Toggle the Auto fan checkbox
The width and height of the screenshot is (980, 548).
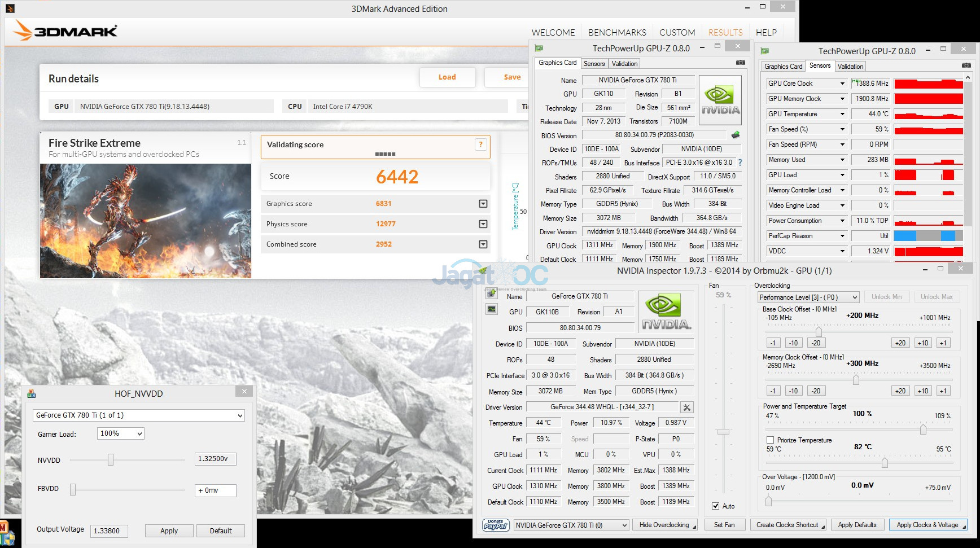tap(716, 506)
